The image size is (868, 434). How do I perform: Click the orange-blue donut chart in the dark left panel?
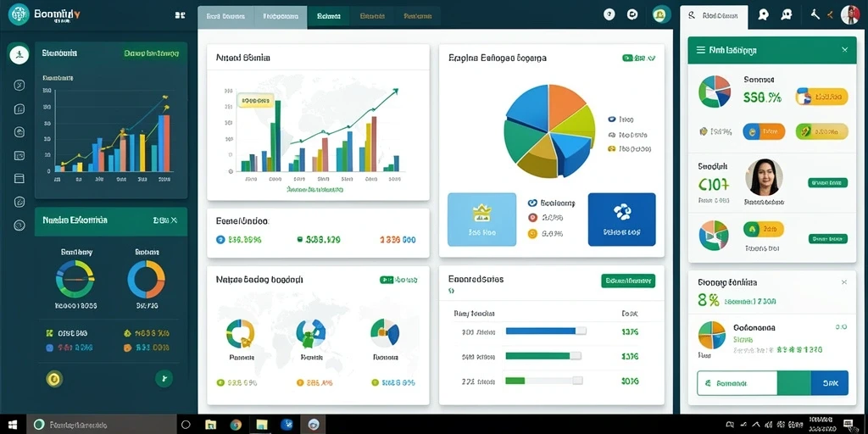146,280
